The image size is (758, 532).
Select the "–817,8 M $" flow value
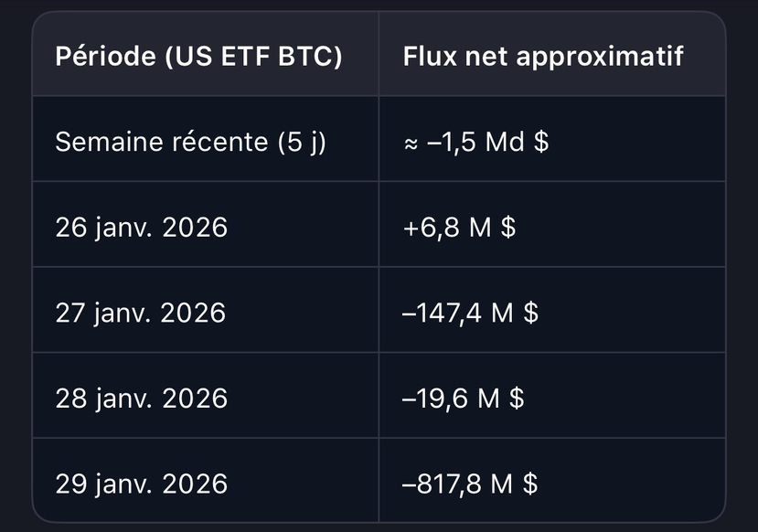click(x=470, y=484)
